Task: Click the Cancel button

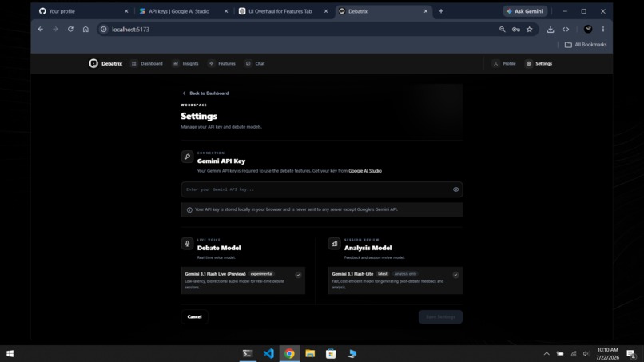Action: [194, 316]
